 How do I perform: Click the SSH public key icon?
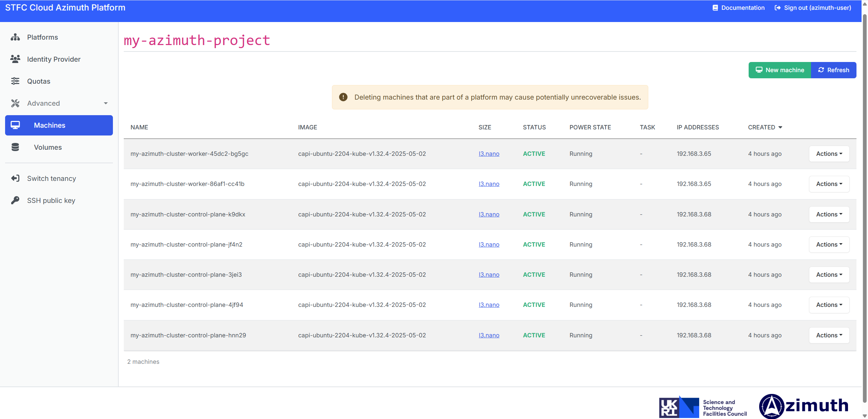15,201
